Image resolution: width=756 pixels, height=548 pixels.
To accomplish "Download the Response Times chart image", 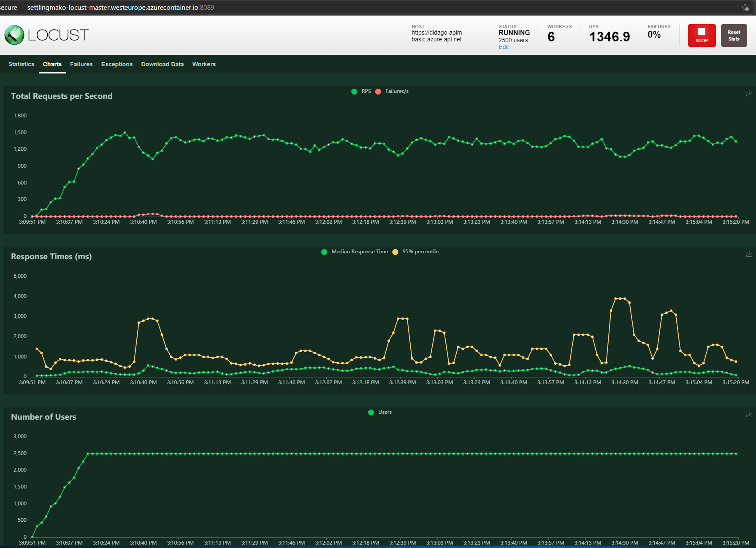I will click(x=749, y=254).
